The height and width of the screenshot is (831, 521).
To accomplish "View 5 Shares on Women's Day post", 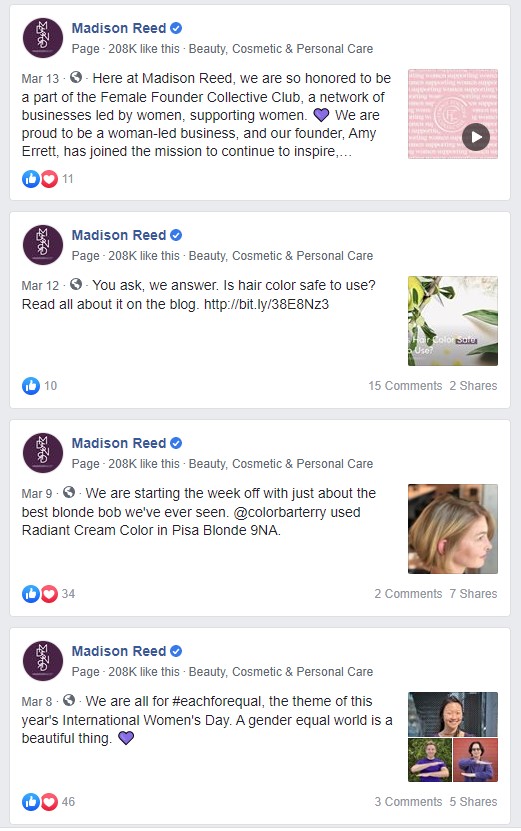I will [473, 802].
